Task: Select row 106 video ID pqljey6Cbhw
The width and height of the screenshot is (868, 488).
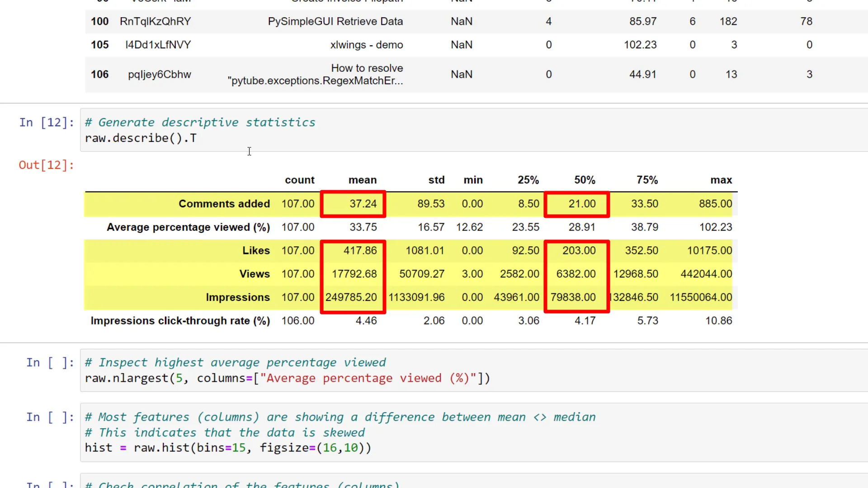Action: point(159,75)
